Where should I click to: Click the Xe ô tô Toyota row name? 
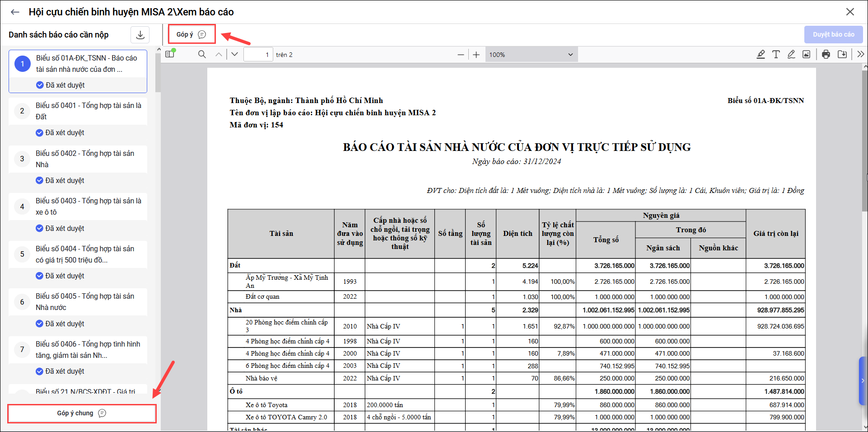266,405
